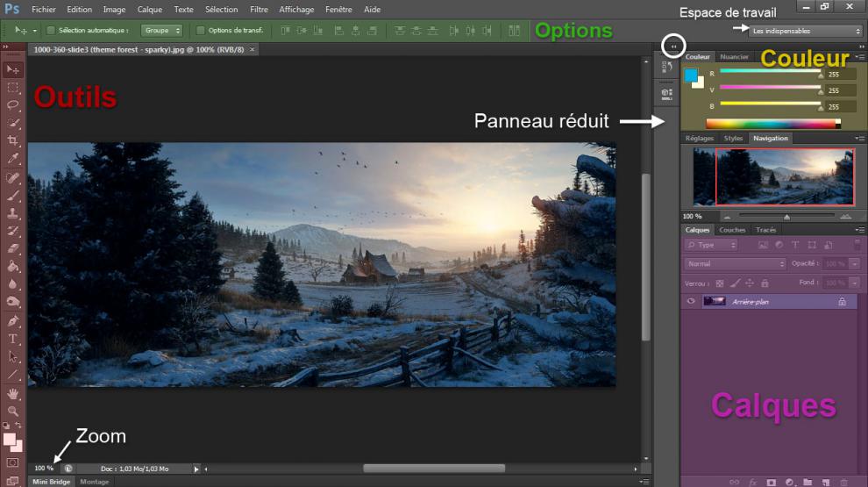
Task: Select the History Brush tool
Action: click(x=13, y=231)
